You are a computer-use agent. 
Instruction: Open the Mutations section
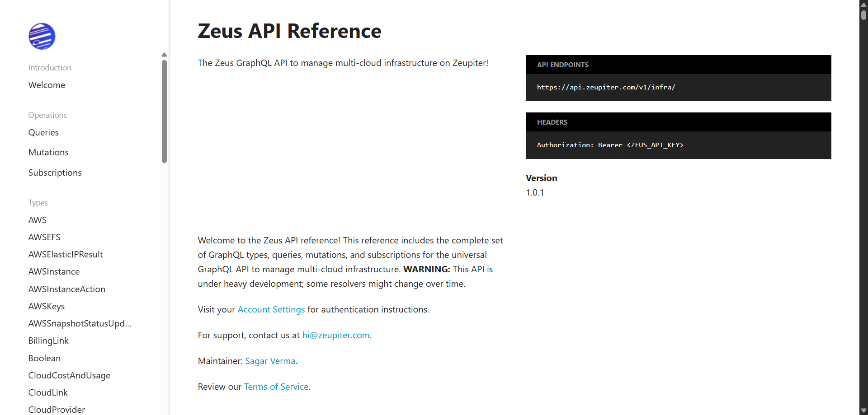tap(48, 152)
